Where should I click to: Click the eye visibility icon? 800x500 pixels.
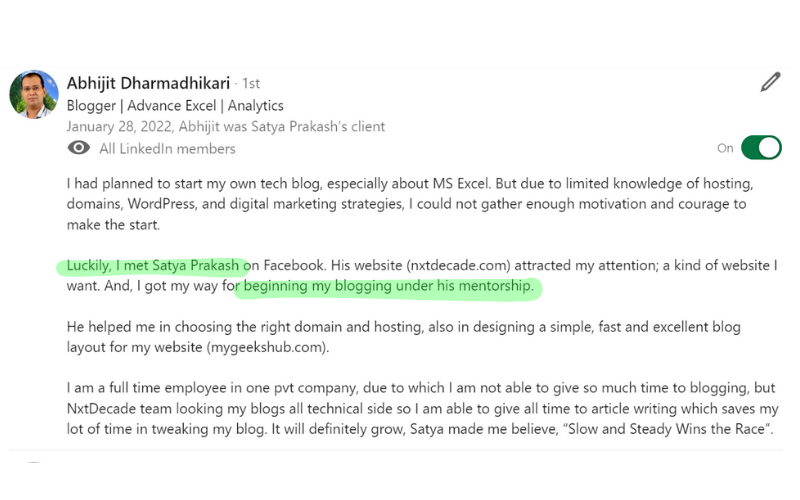point(79,148)
